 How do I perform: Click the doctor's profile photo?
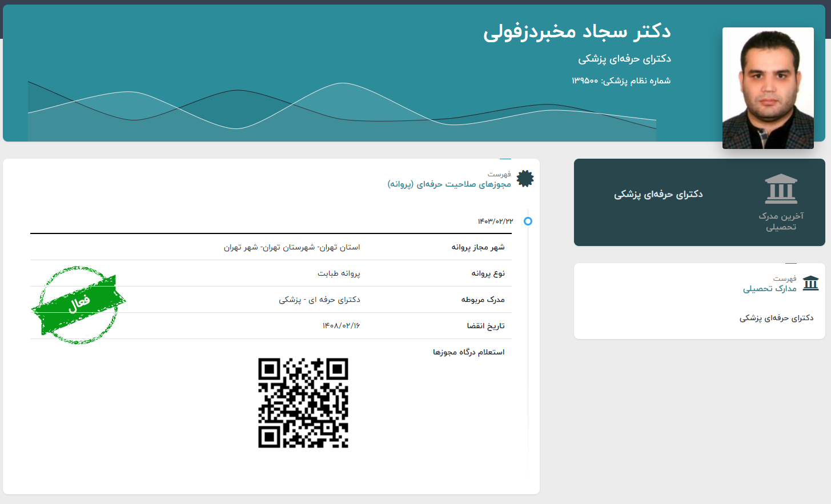768,88
